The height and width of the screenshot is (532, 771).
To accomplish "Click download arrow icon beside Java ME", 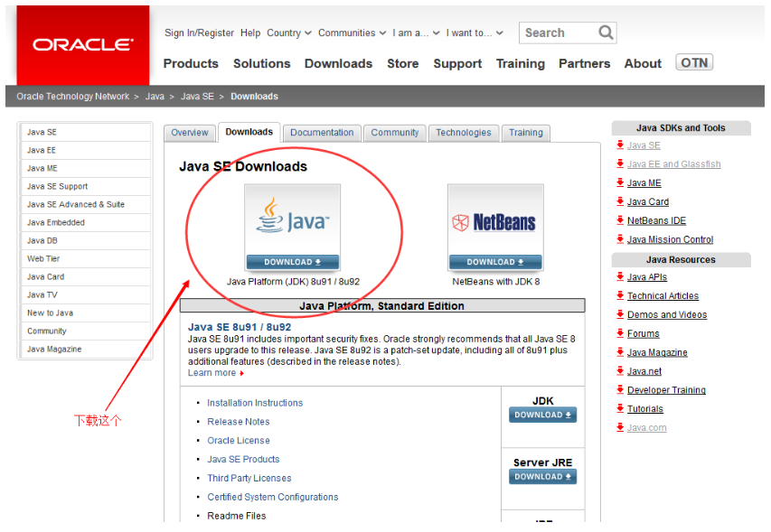I will pyautogui.click(x=620, y=182).
